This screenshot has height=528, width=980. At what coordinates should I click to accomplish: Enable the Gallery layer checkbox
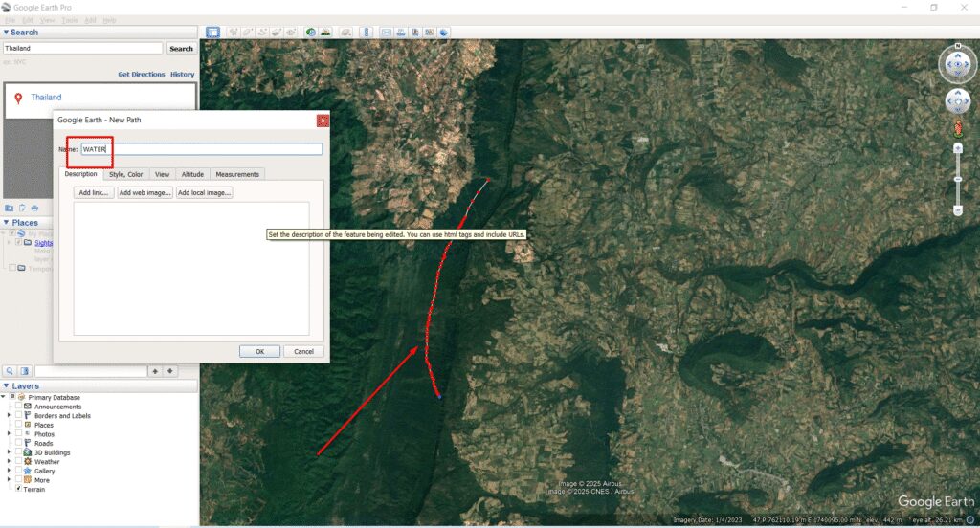point(19,471)
